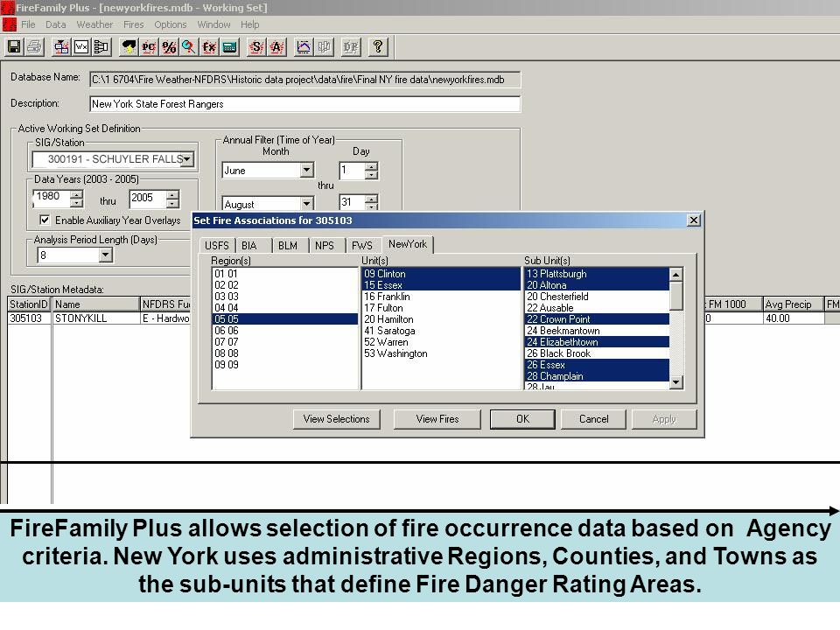Select unit 41 Saratoga

(441, 331)
